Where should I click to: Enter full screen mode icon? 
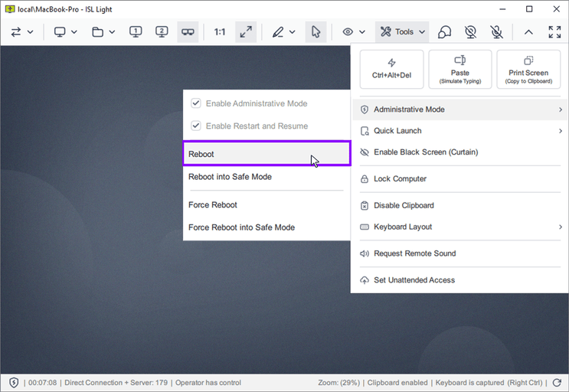554,32
